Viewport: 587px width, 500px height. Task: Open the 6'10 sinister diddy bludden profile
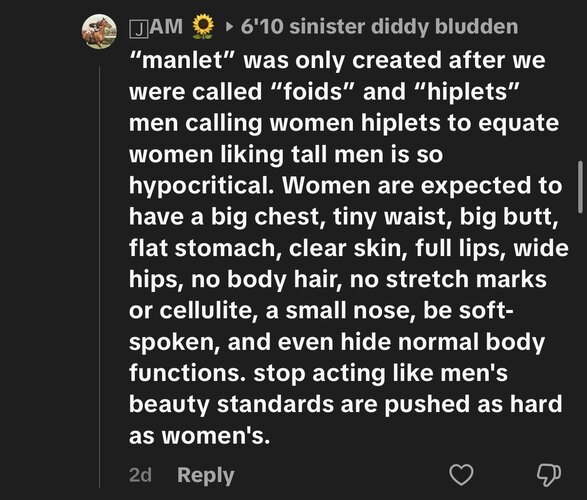point(379,27)
